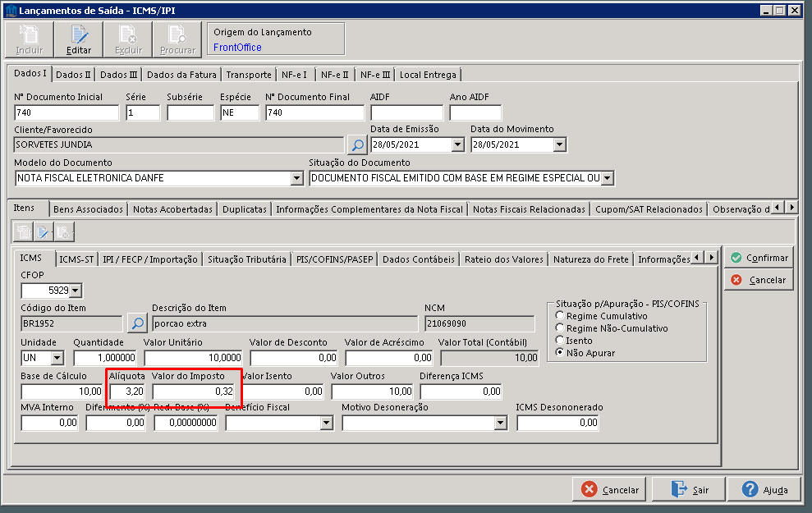Select Não Apurar radio option
The image size is (812, 513).
tap(559, 352)
